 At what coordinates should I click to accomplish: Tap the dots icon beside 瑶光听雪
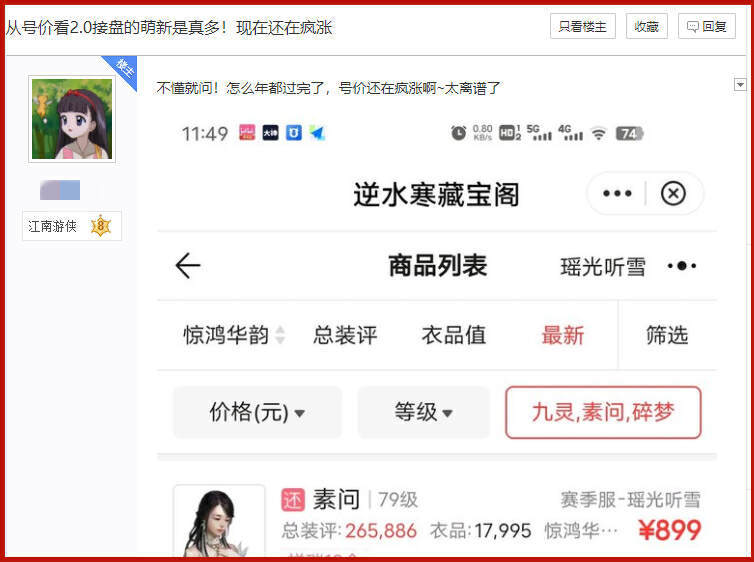click(682, 266)
